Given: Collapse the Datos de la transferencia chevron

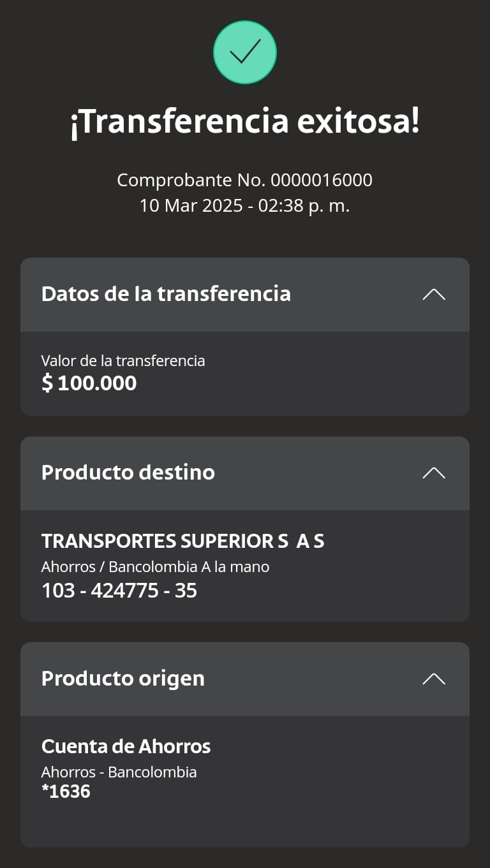Looking at the screenshot, I should (x=434, y=295).
